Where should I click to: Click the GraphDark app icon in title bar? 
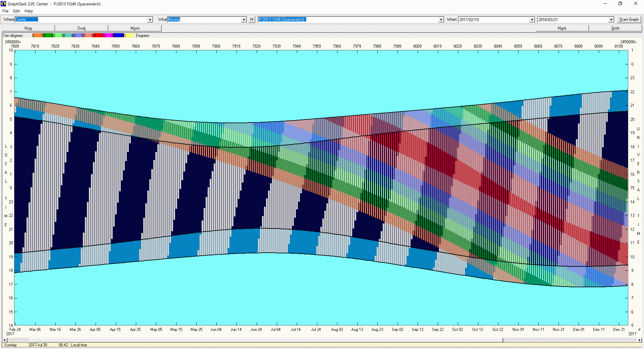point(3,4)
